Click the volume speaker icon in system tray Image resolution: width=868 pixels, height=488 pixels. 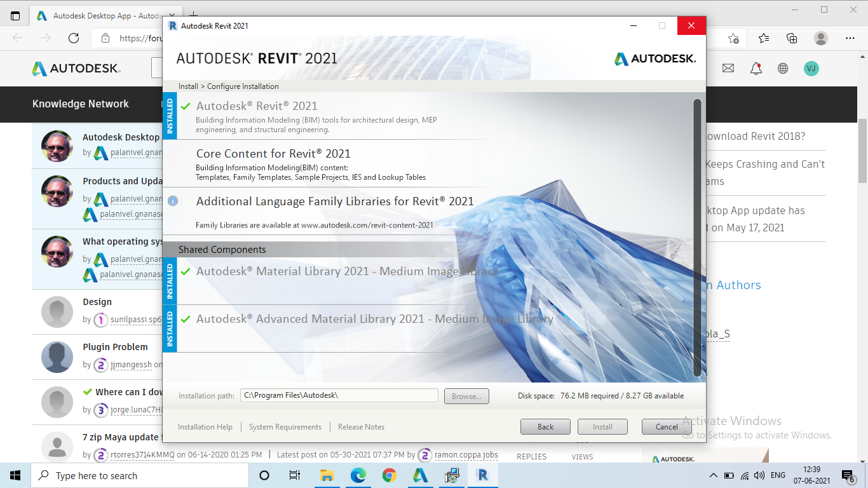[759, 475]
